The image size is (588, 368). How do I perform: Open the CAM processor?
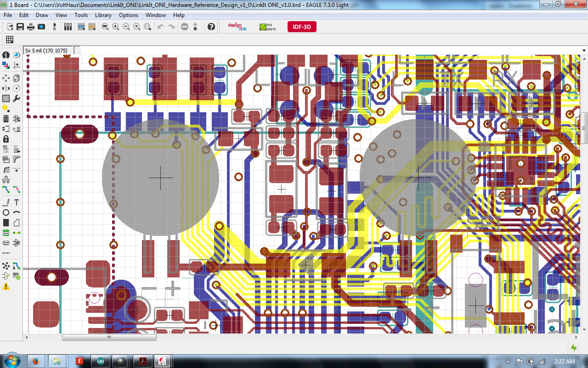click(x=41, y=27)
